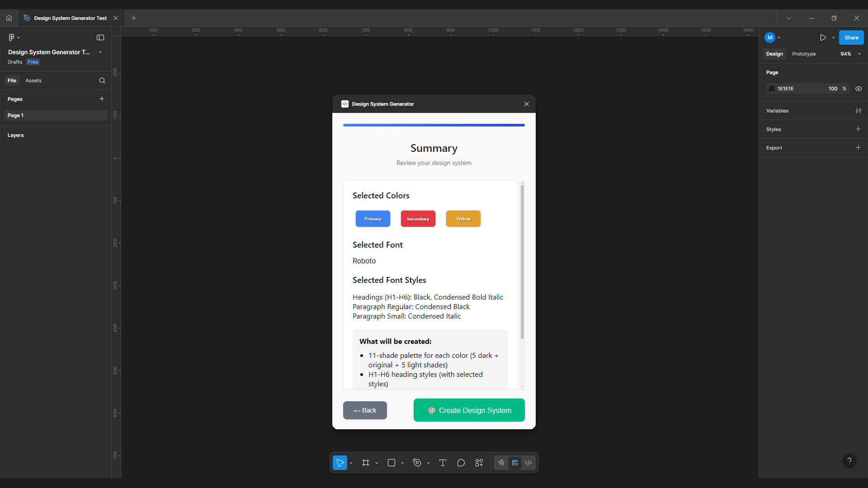Select the Rectangle shape tool
Image resolution: width=868 pixels, height=488 pixels.
(x=392, y=463)
